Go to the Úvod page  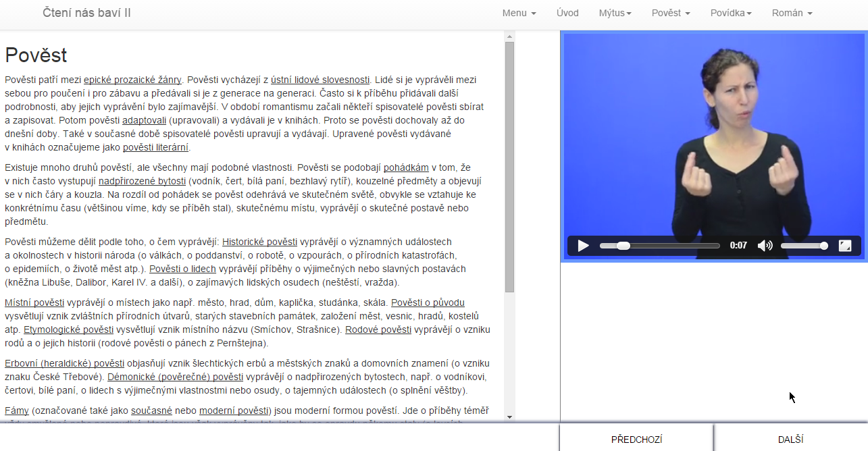click(x=567, y=14)
